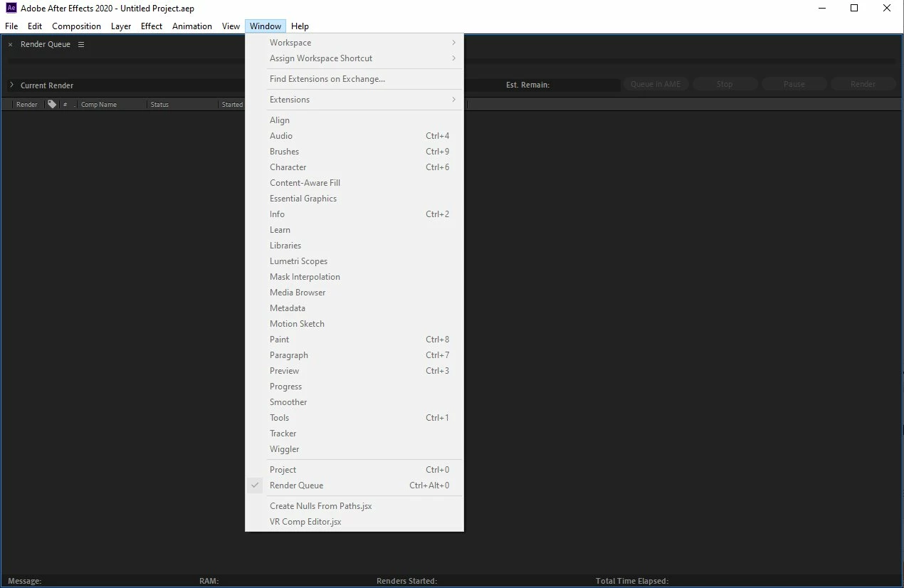Open the Edit menu
The image size is (904, 588).
(x=35, y=26)
